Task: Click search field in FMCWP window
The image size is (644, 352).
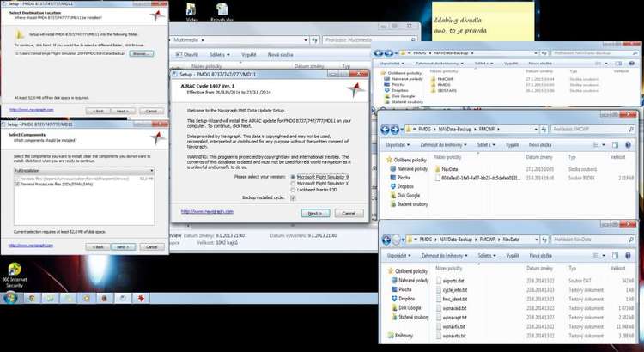Action: coord(593,130)
